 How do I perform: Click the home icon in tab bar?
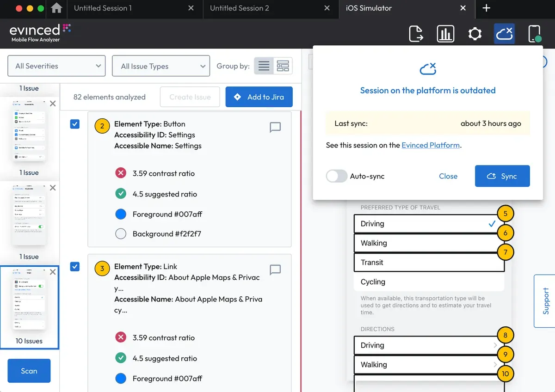56,8
